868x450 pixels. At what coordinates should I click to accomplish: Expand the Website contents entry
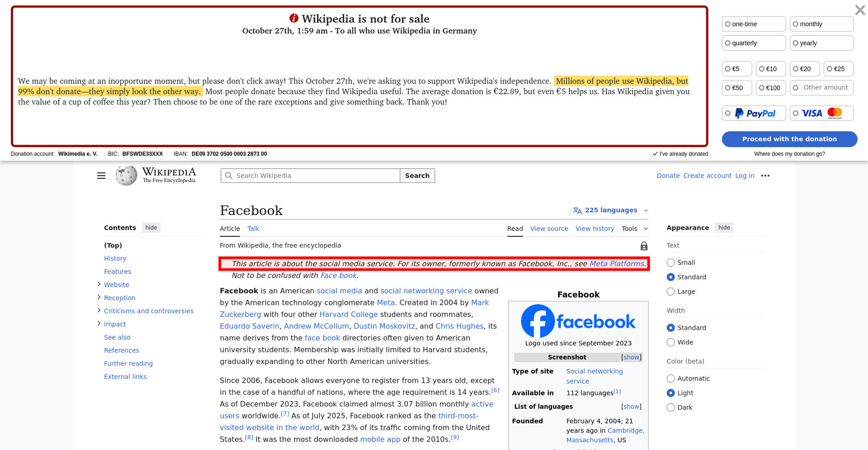[99, 284]
